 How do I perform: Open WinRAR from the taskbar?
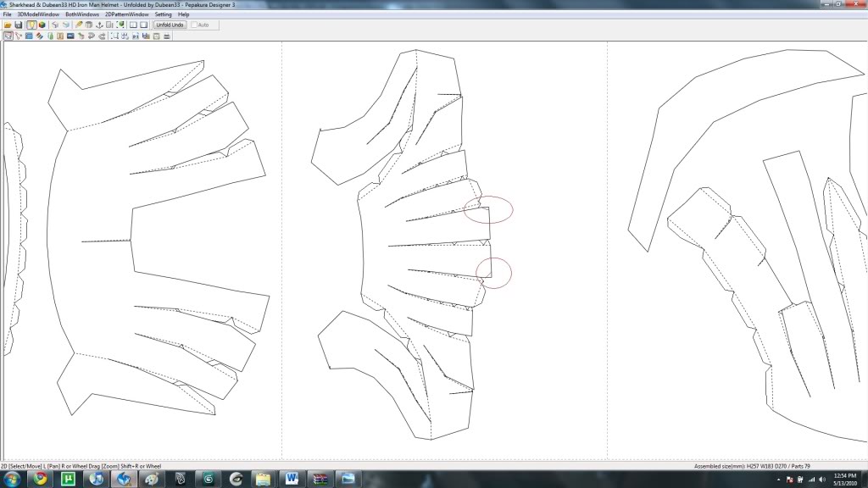point(320,480)
